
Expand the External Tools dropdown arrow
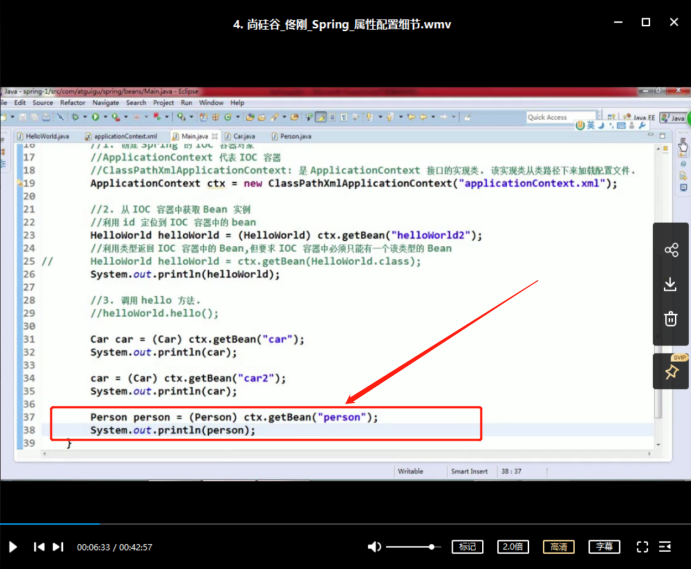(126, 117)
